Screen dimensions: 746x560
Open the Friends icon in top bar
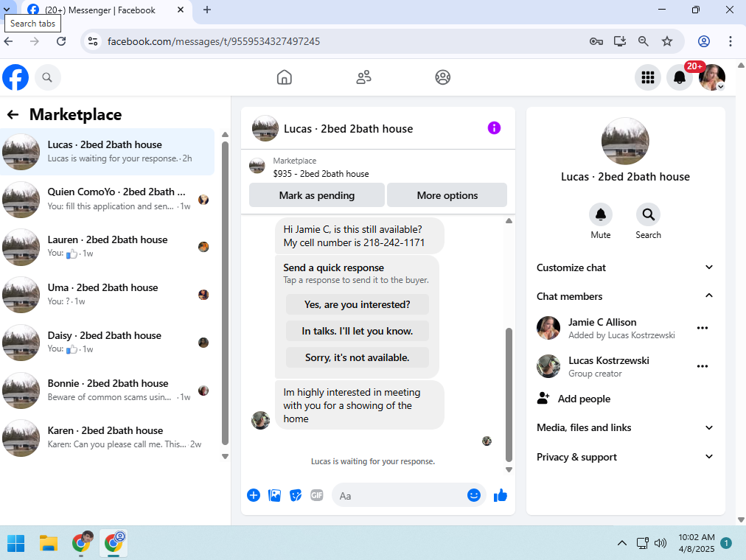[x=363, y=77]
